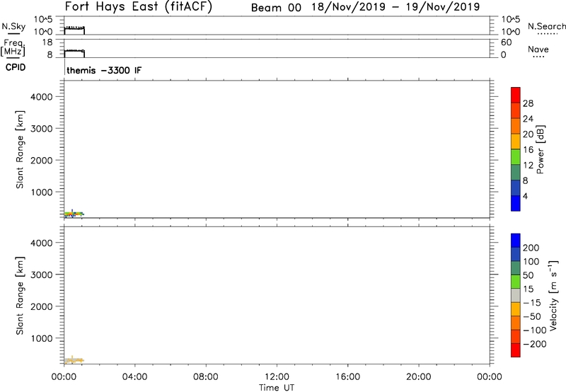
Task: Click the Power [dB] colorbar label
Action: 540,149
